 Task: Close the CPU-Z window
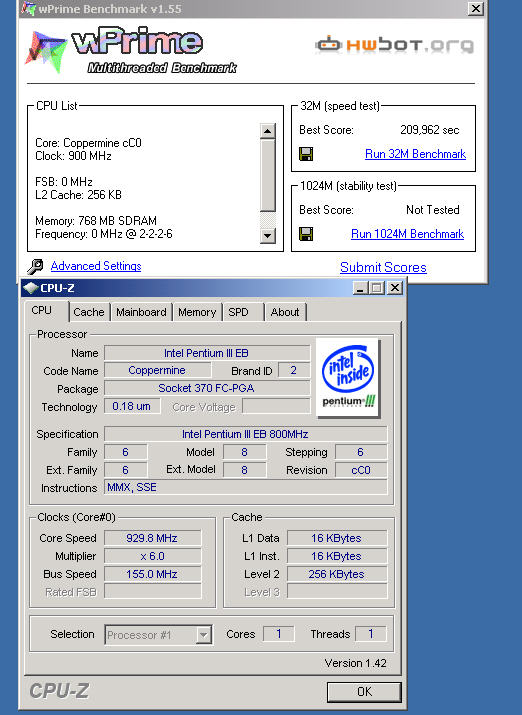pyautogui.click(x=395, y=288)
